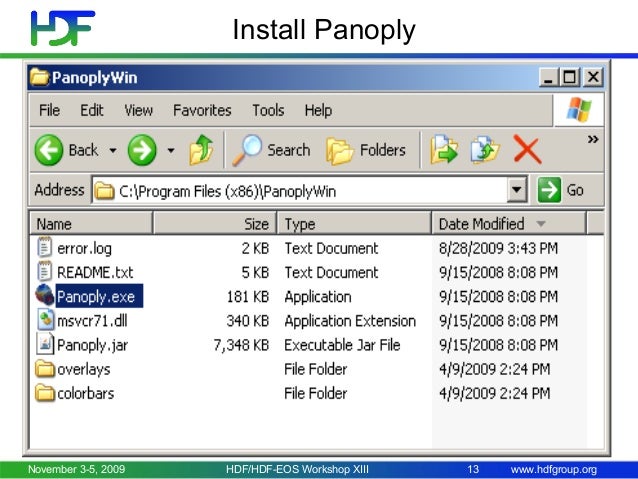Image resolution: width=638 pixels, height=479 pixels.
Task: Open the Address bar dropdown
Action: [x=517, y=190]
